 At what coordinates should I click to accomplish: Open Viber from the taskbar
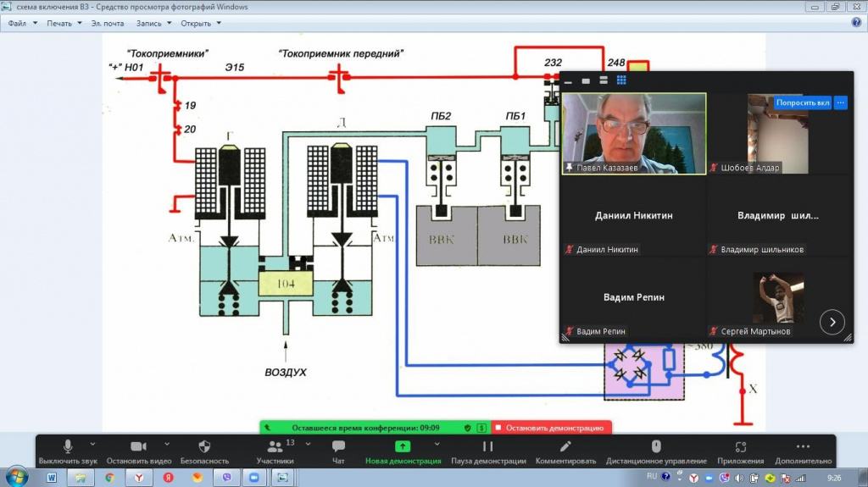tap(226, 478)
